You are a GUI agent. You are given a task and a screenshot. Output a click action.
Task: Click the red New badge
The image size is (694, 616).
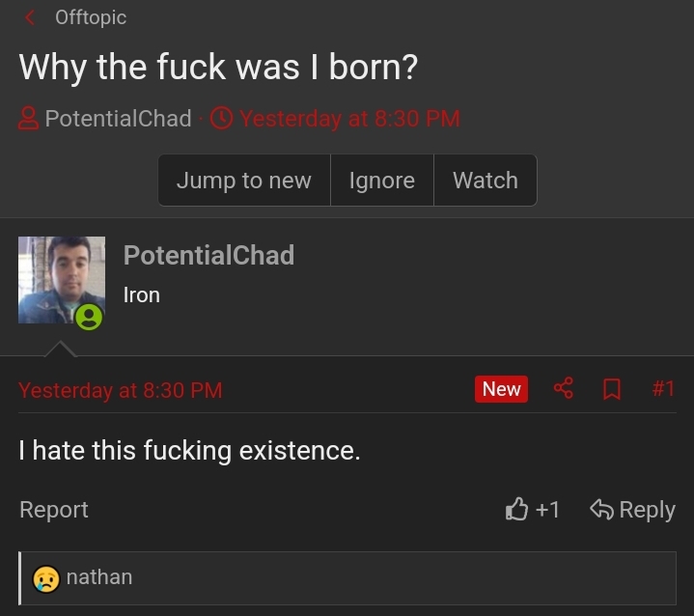pos(501,388)
